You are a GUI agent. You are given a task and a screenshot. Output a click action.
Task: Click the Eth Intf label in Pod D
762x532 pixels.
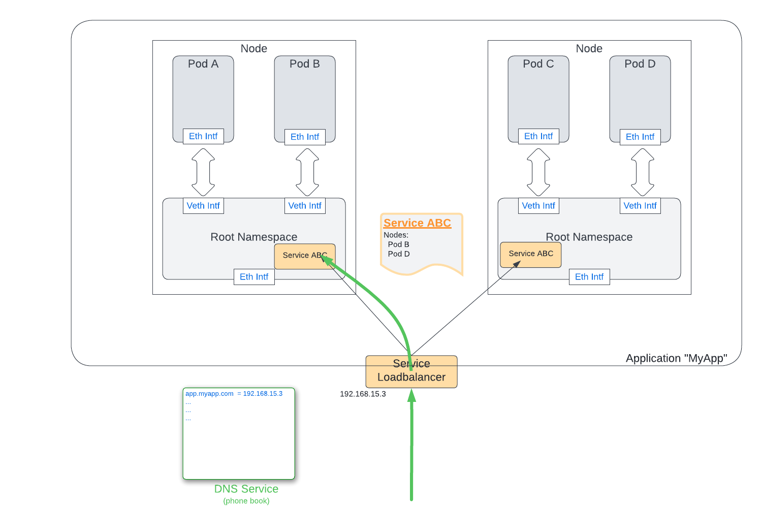(640, 137)
